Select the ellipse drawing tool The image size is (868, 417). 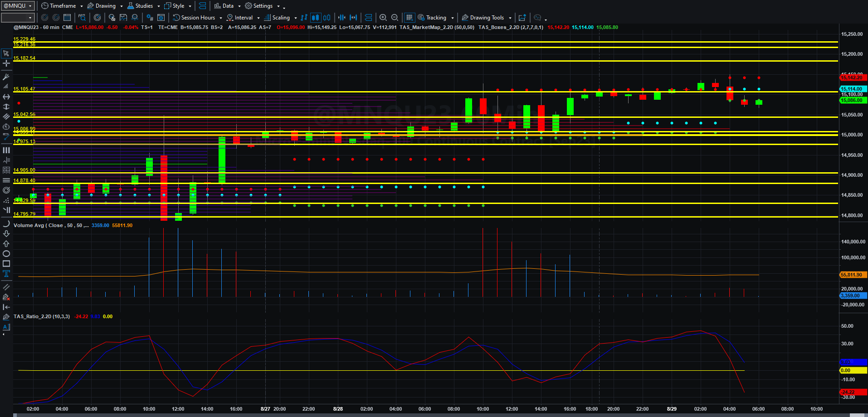pyautogui.click(x=6, y=254)
